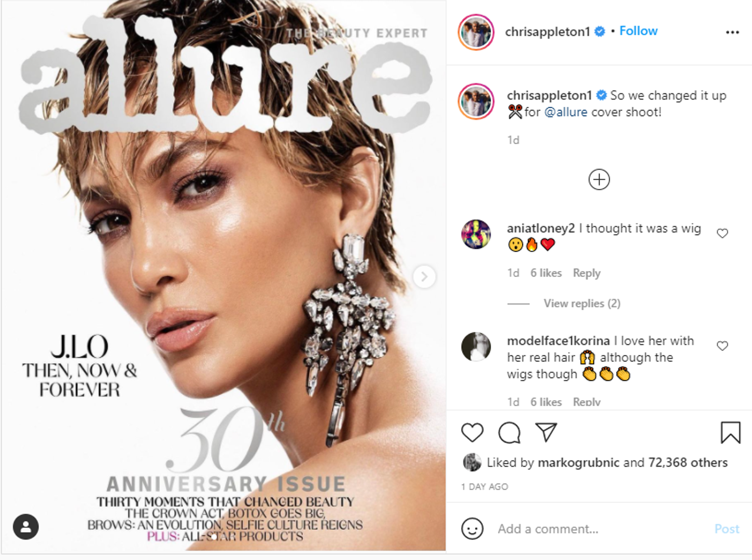Follow chrisappleton1
Image resolution: width=752 pixels, height=560 pixels.
pyautogui.click(x=638, y=31)
